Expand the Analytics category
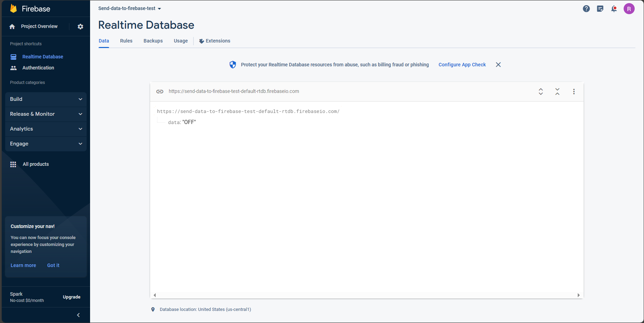Screen dimensions: 644x323 [x=46, y=129]
